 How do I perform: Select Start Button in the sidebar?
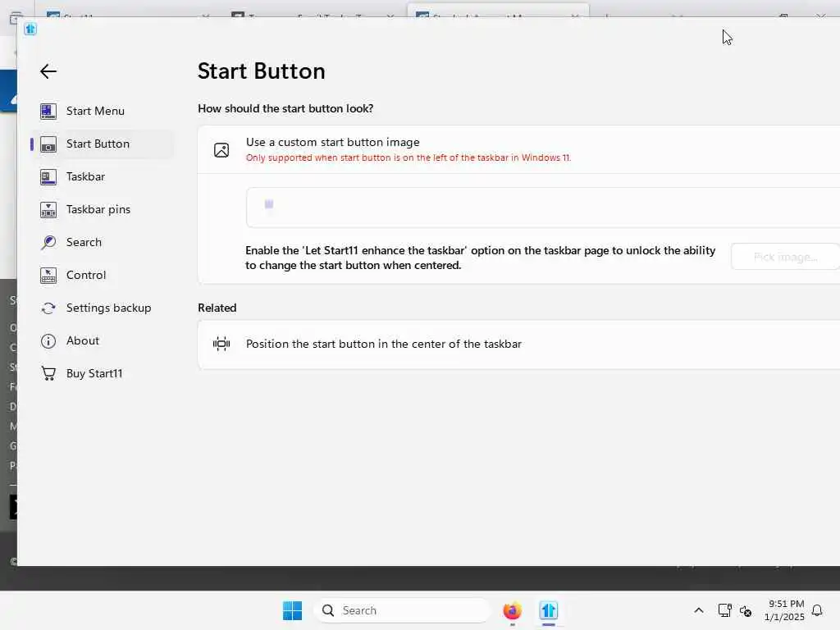coord(102,144)
